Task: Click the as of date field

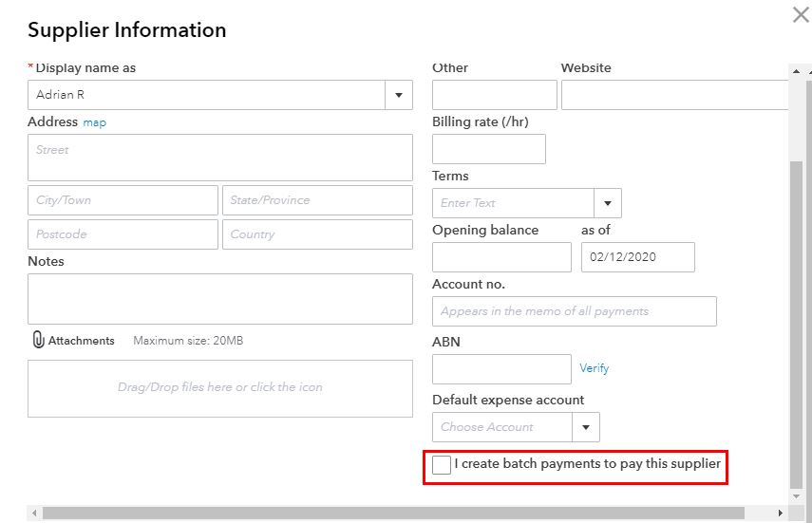Action: 638,257
